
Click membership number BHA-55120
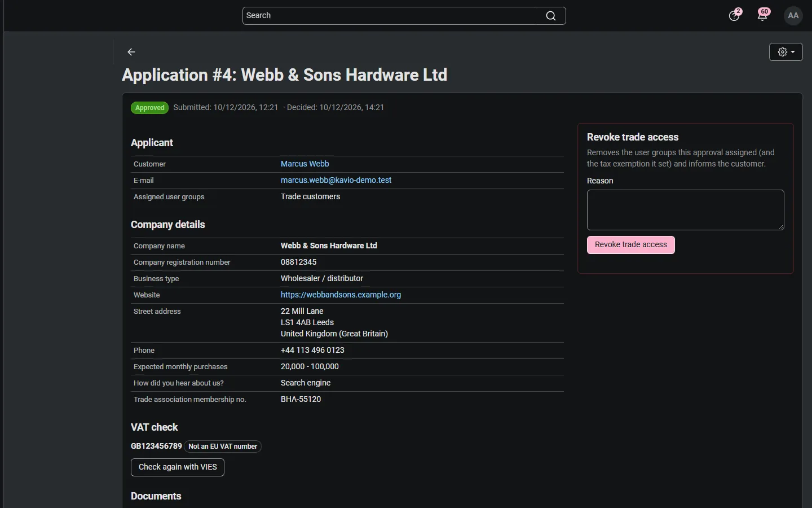tap(301, 399)
